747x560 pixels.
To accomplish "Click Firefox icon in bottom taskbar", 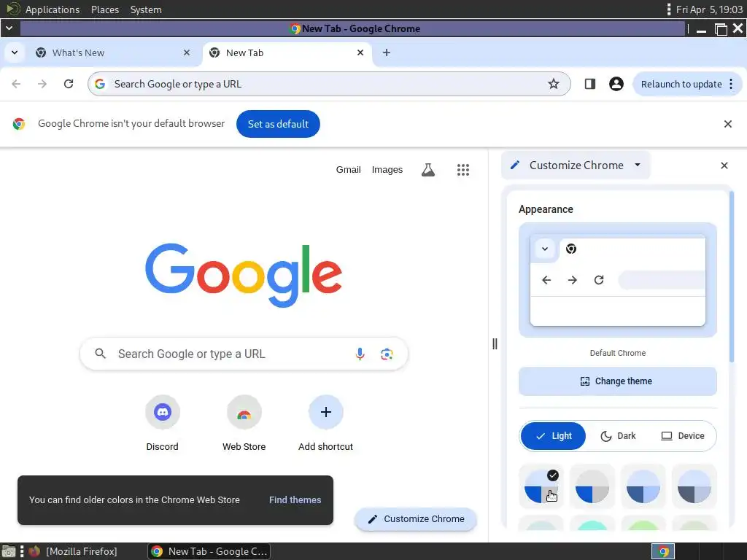I will point(34,551).
